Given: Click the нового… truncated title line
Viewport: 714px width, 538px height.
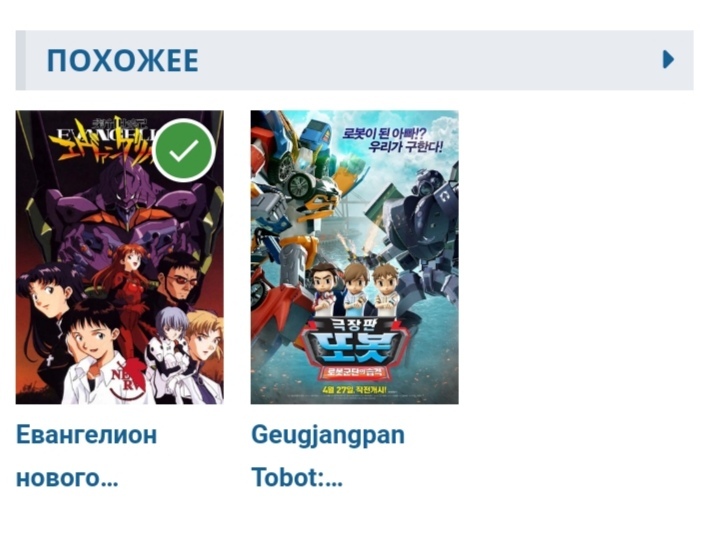Looking at the screenshot, I should (67, 478).
